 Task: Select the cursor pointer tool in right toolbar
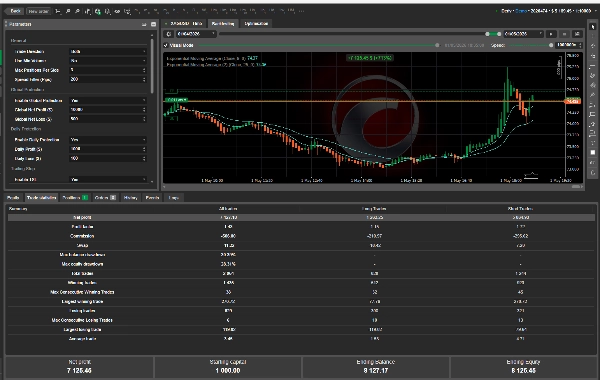pos(593,27)
